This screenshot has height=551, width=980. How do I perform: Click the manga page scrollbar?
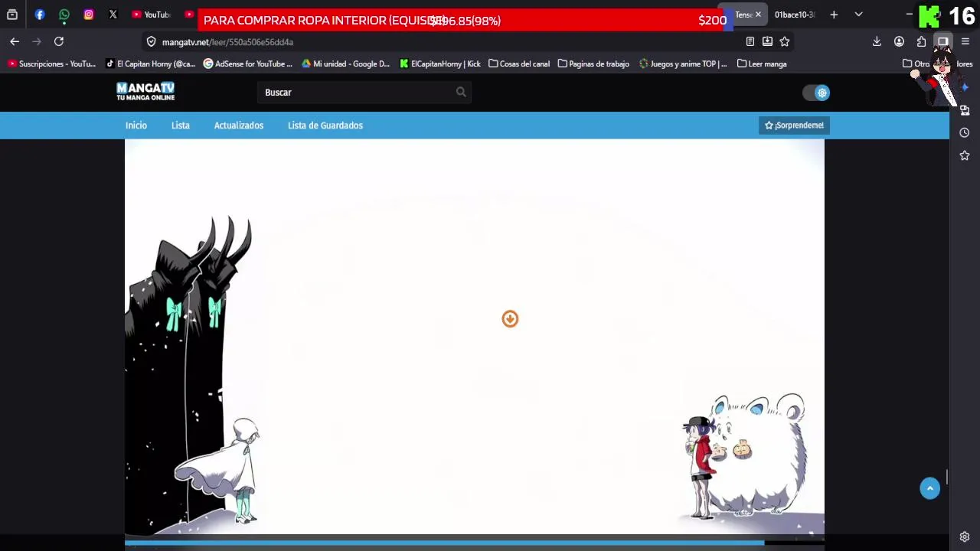[946, 477]
